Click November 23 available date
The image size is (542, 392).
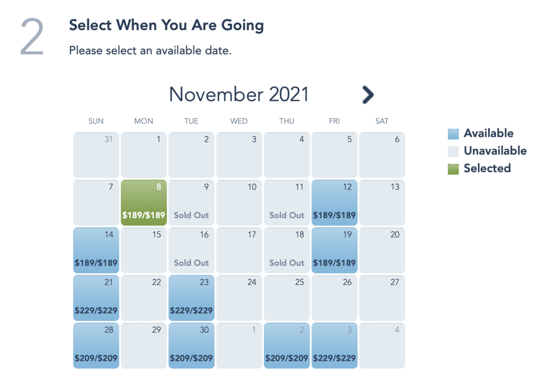(x=191, y=298)
